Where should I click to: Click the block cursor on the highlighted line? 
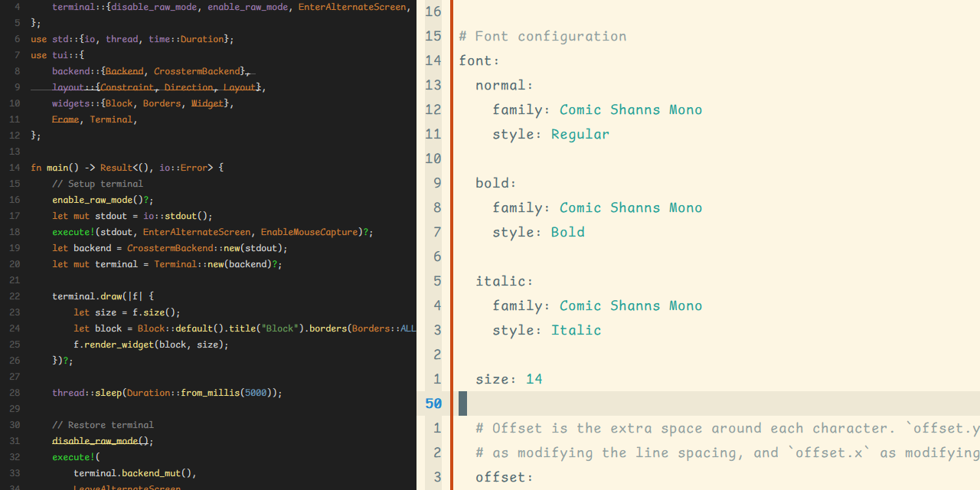point(462,403)
